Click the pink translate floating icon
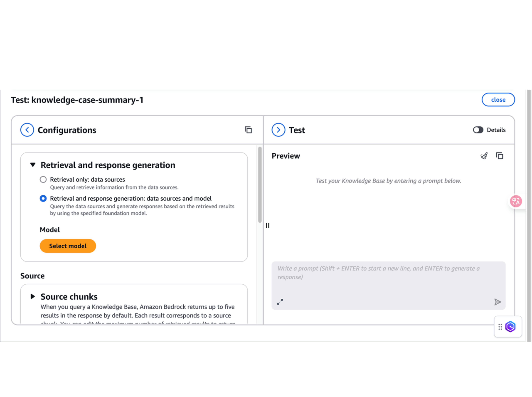The image size is (532, 397). click(516, 201)
